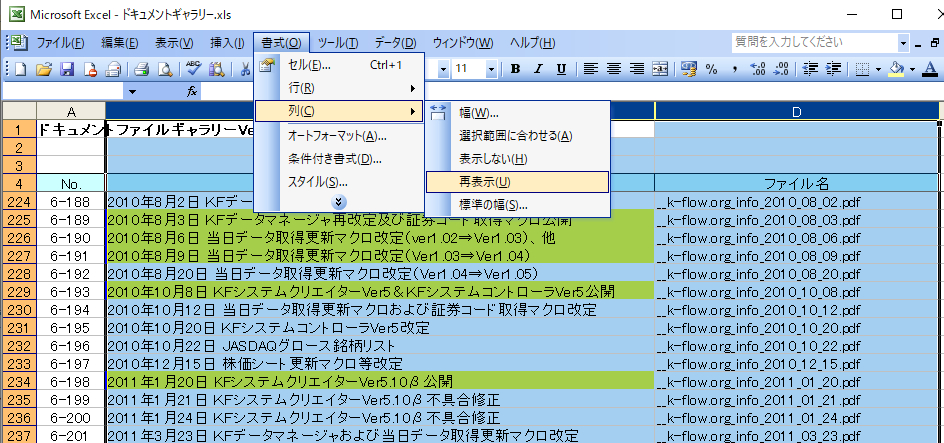Open the ファイル(F) menu
This screenshot has height=443, width=944.
[x=60, y=43]
